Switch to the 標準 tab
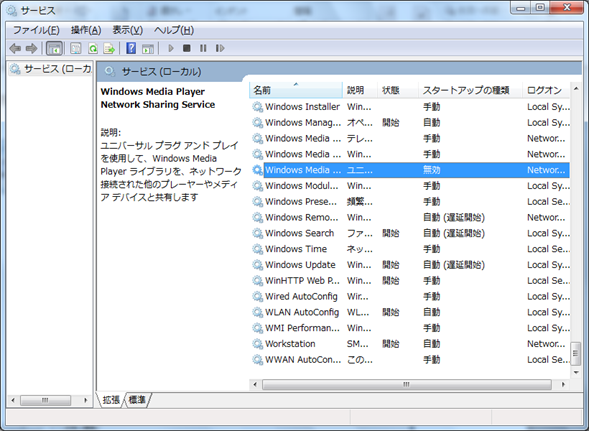 (x=137, y=400)
